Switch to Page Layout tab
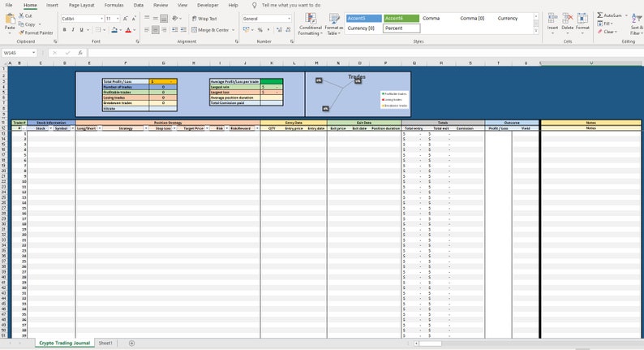644x350 pixels. point(81,6)
